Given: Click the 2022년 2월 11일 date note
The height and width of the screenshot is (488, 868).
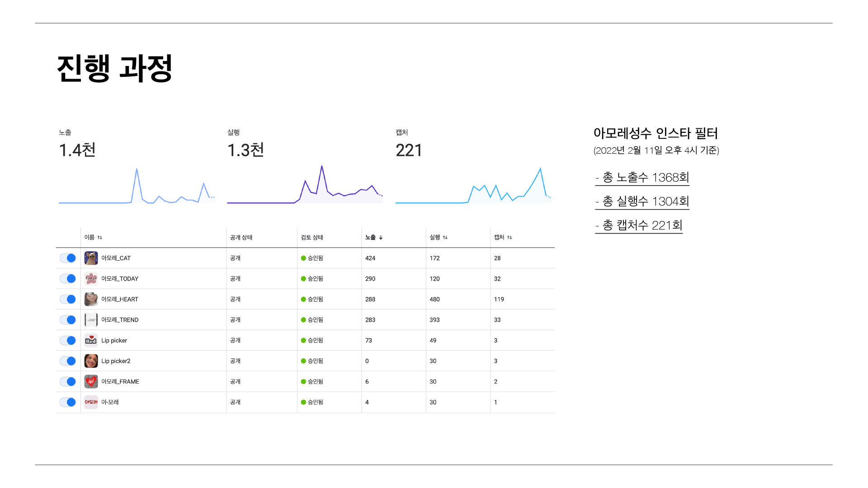Looking at the screenshot, I should (656, 150).
